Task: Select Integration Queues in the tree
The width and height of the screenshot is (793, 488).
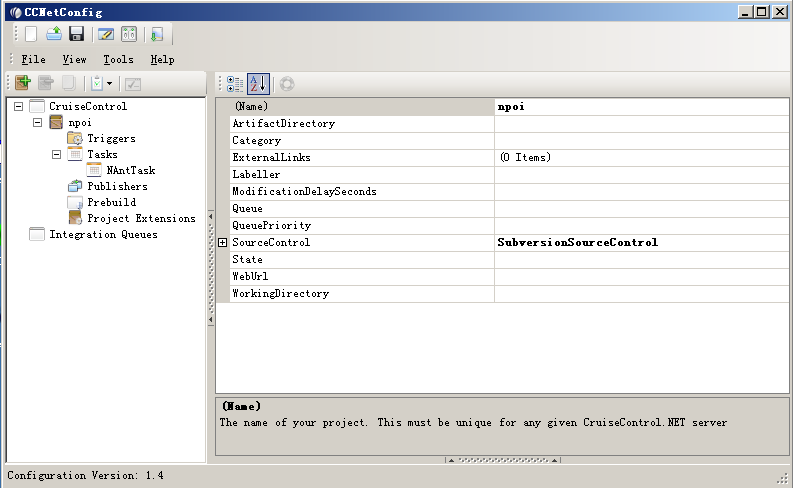Action: 103,234
